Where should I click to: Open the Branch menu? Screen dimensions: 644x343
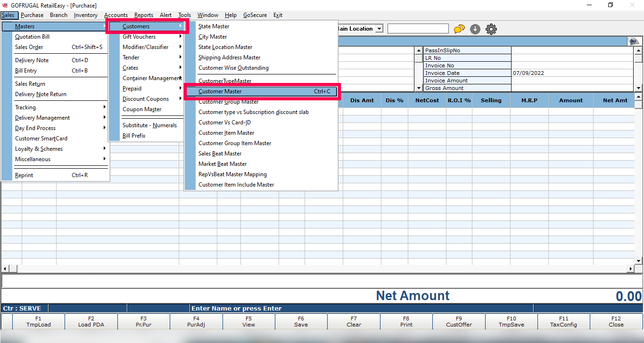point(59,15)
